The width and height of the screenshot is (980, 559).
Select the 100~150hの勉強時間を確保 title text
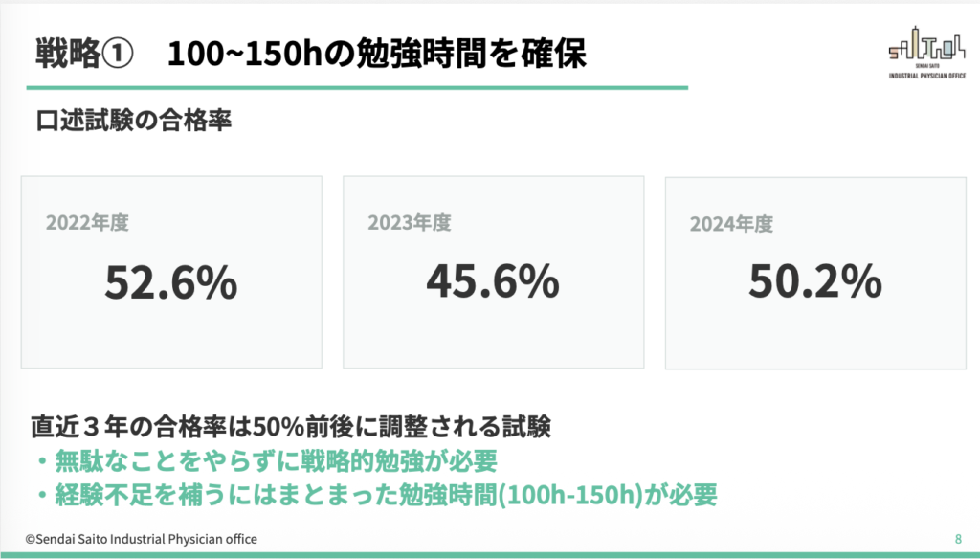point(376,53)
